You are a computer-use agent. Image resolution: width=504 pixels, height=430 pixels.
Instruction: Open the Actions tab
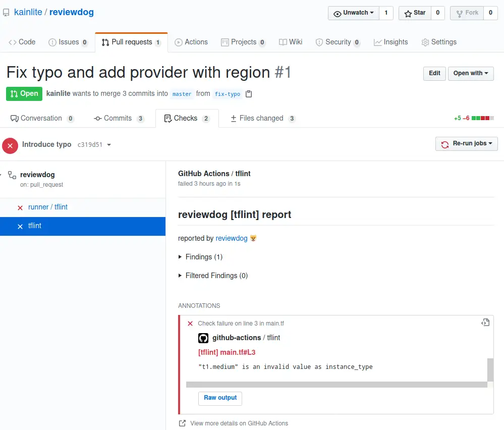pyautogui.click(x=191, y=42)
